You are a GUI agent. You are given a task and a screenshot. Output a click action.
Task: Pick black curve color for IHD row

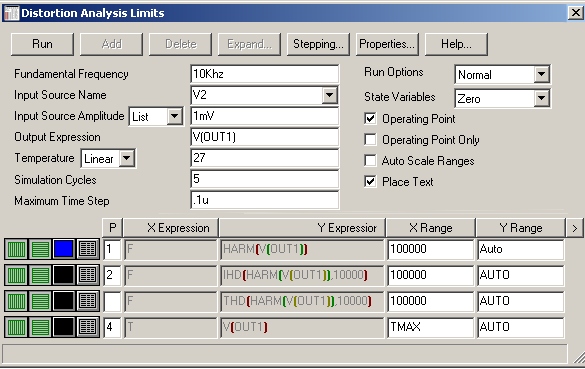coord(64,275)
